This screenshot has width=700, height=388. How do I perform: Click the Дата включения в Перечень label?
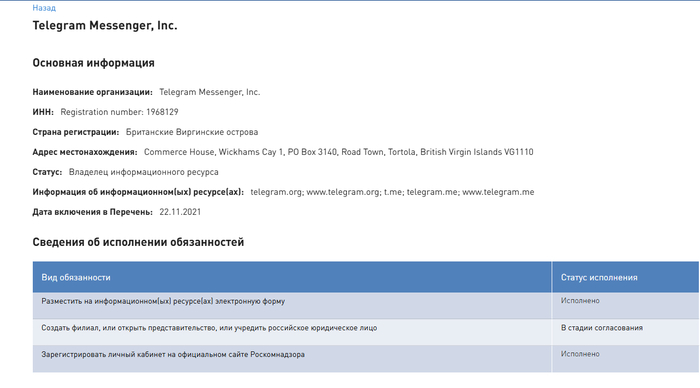pos(92,212)
